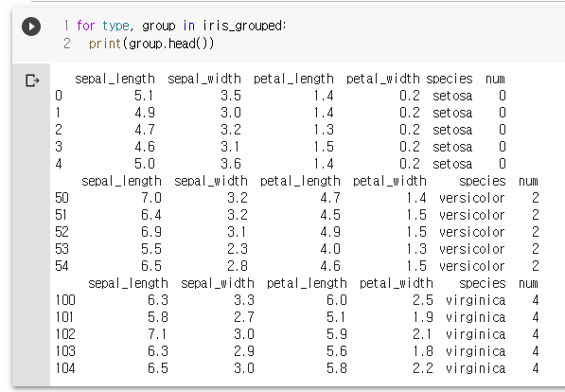Click sepal_length value 5.0 in row 4

click(x=145, y=164)
